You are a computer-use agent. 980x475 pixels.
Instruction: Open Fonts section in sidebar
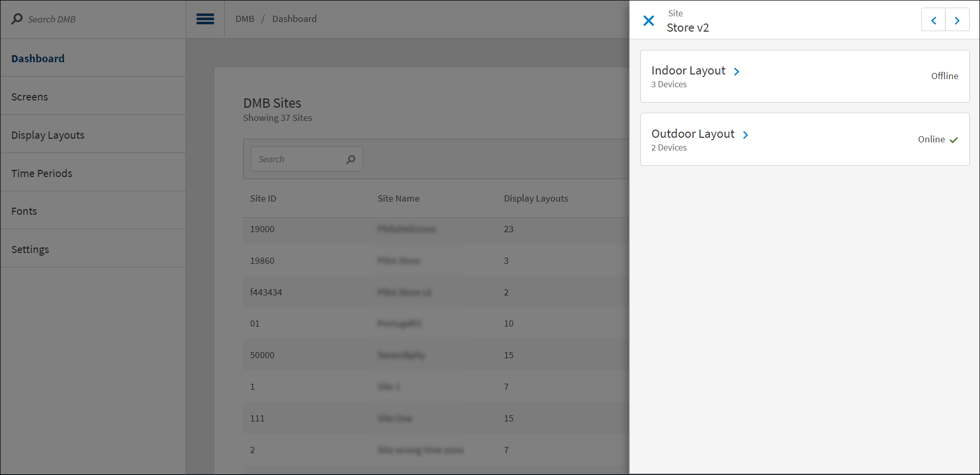[x=24, y=211]
